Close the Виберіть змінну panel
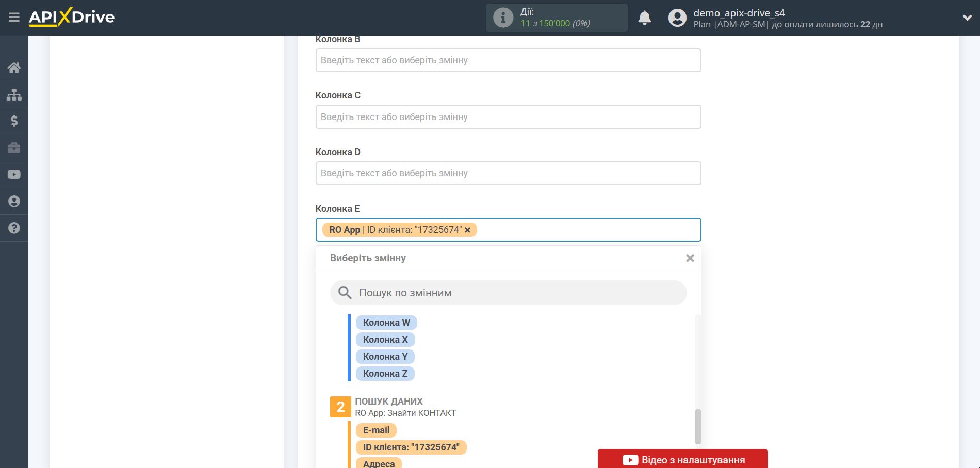The height and width of the screenshot is (468, 980). click(x=690, y=258)
